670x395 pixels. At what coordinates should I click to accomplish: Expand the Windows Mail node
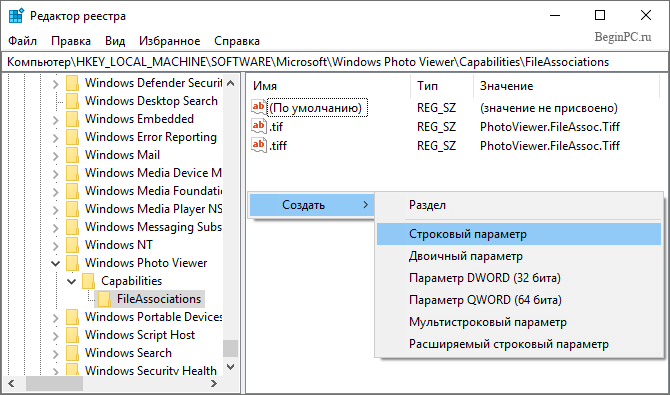point(56,155)
